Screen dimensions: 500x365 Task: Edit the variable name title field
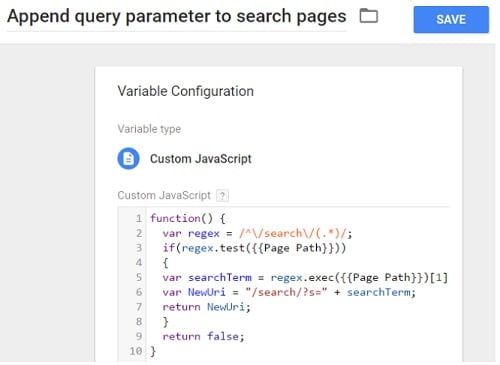pyautogui.click(x=177, y=17)
